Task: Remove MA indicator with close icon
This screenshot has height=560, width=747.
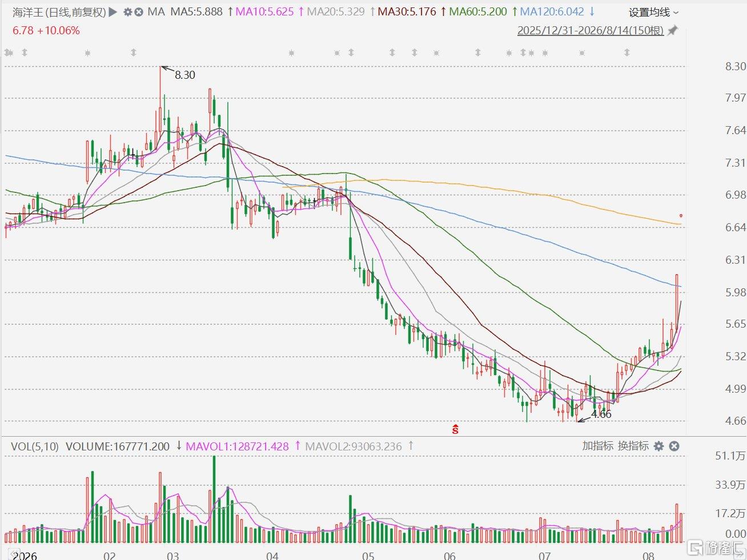Action: (x=139, y=11)
